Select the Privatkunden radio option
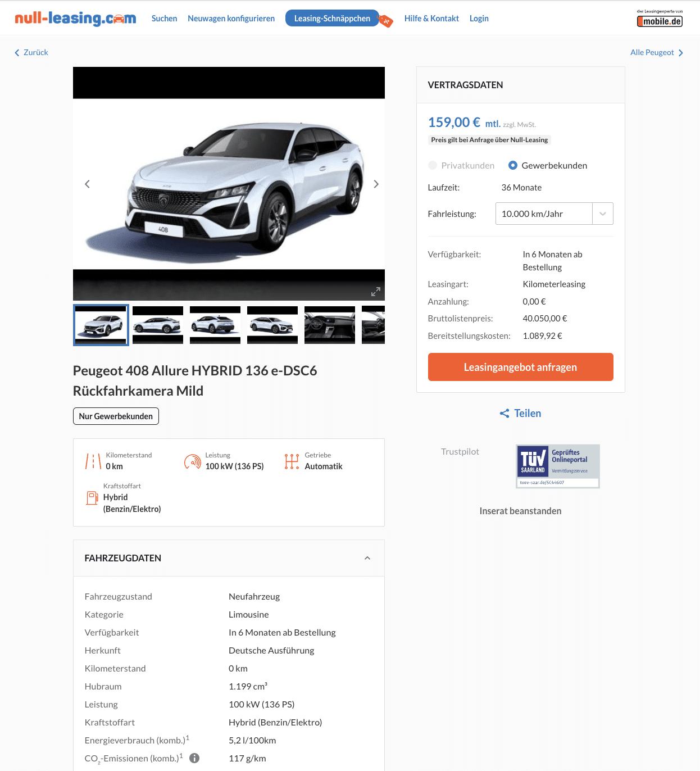Screen dimensions: 700x771 [x=433, y=165]
